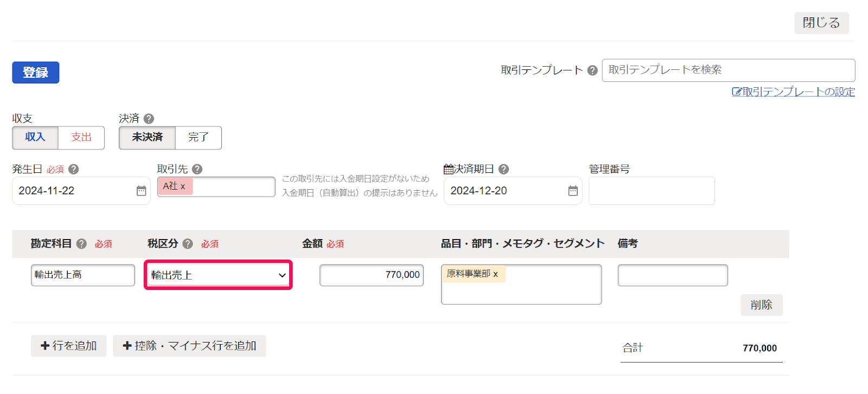868x394 pixels.
Task: Click the help icon next to 発生日
Action: coord(74,169)
